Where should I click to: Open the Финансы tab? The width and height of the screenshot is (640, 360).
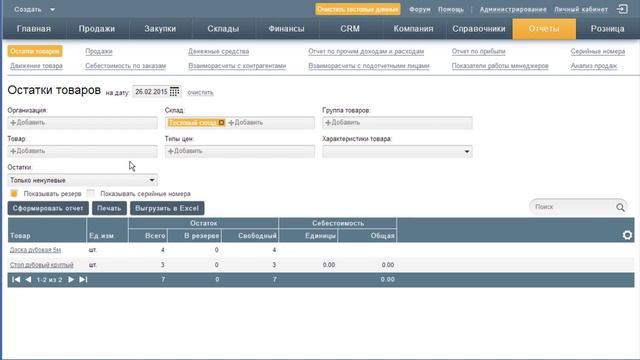(286, 29)
